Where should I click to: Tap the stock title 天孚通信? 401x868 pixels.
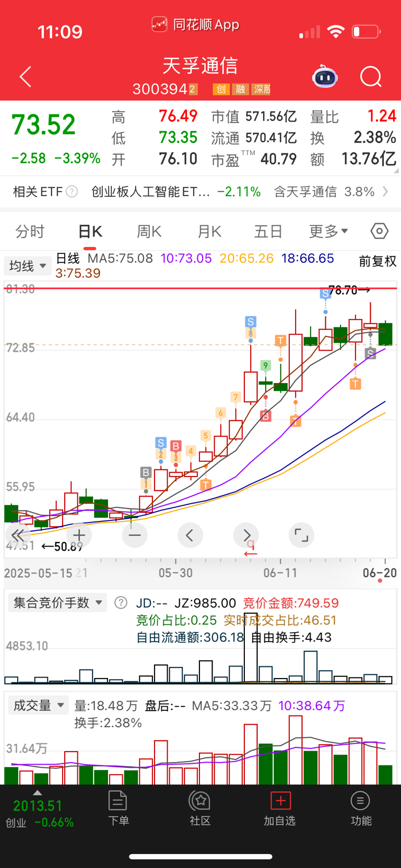200,66
